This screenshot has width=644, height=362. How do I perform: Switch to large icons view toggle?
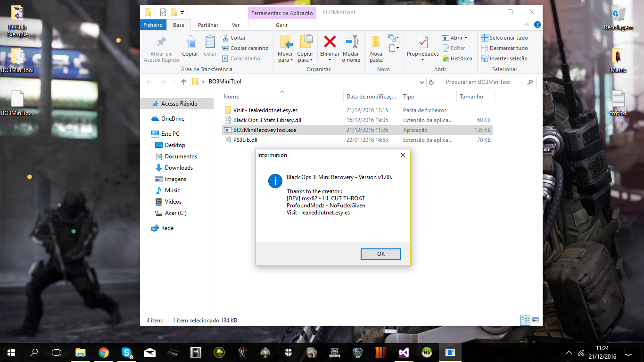tap(536, 320)
